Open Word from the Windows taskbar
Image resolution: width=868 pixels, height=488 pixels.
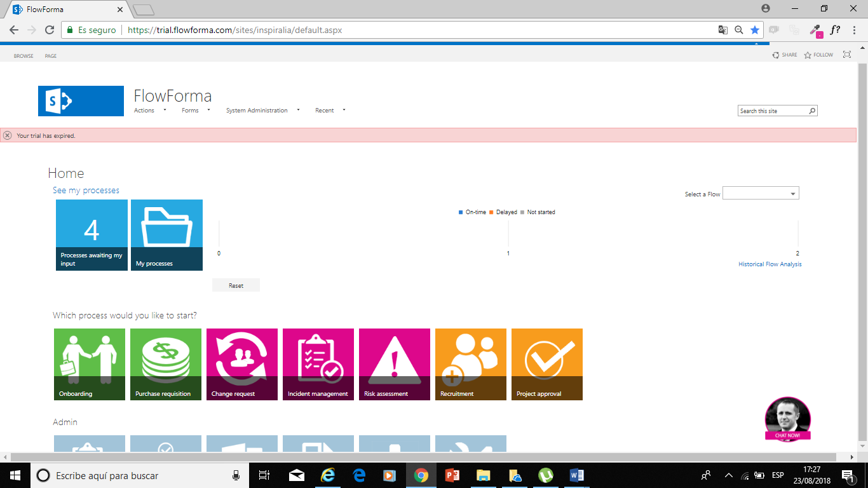pos(576,475)
